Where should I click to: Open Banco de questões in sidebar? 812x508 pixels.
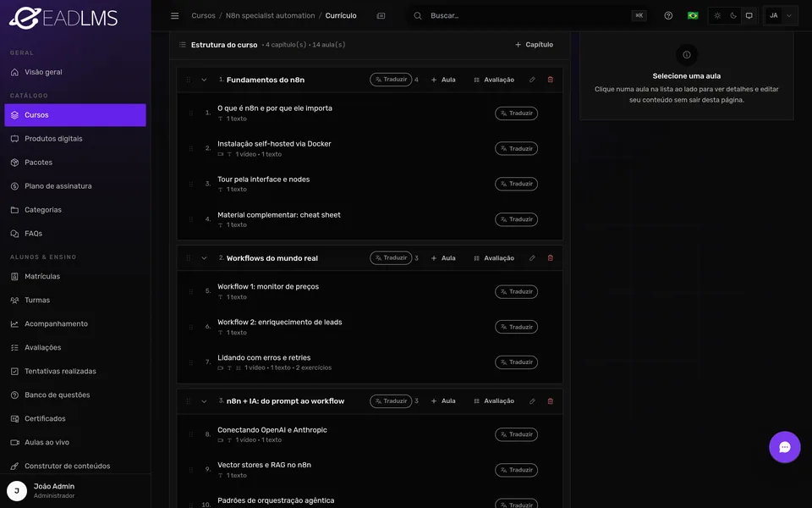coord(75,395)
